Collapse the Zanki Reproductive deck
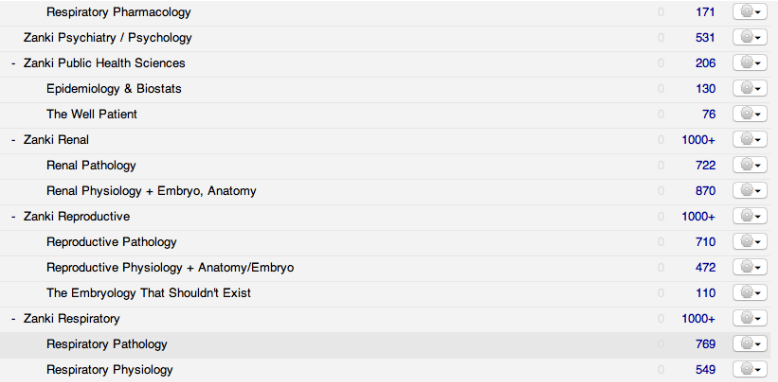The image size is (778, 382). coord(13,217)
